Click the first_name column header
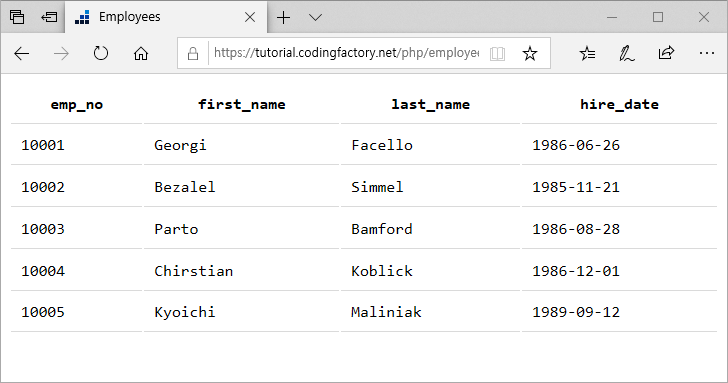The width and height of the screenshot is (728, 383). (x=241, y=104)
